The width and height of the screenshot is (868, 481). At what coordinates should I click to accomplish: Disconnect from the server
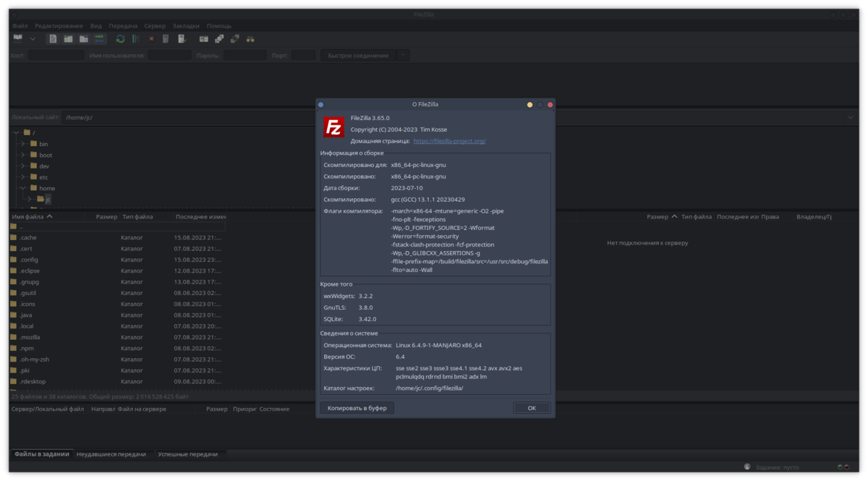166,38
